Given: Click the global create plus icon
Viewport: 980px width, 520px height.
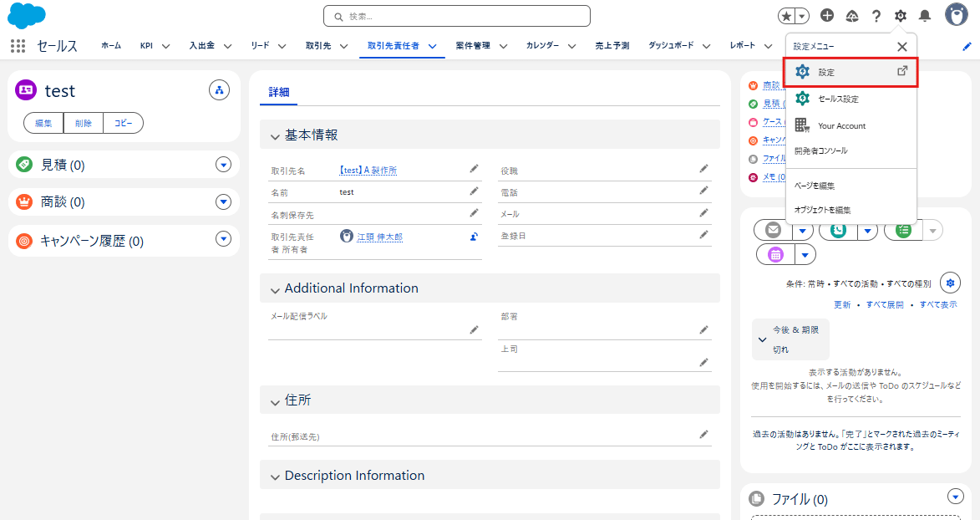Looking at the screenshot, I should 827,15.
